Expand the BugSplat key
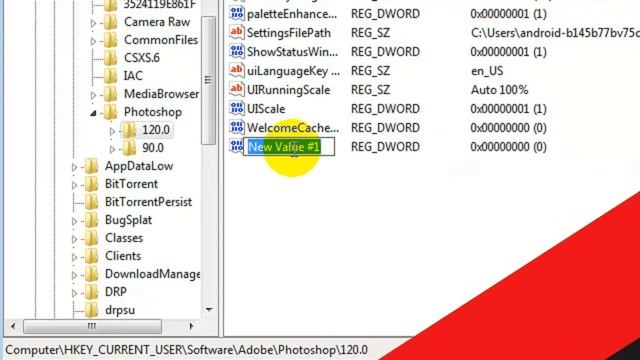Viewport: 640px width, 360px height. click(74, 221)
